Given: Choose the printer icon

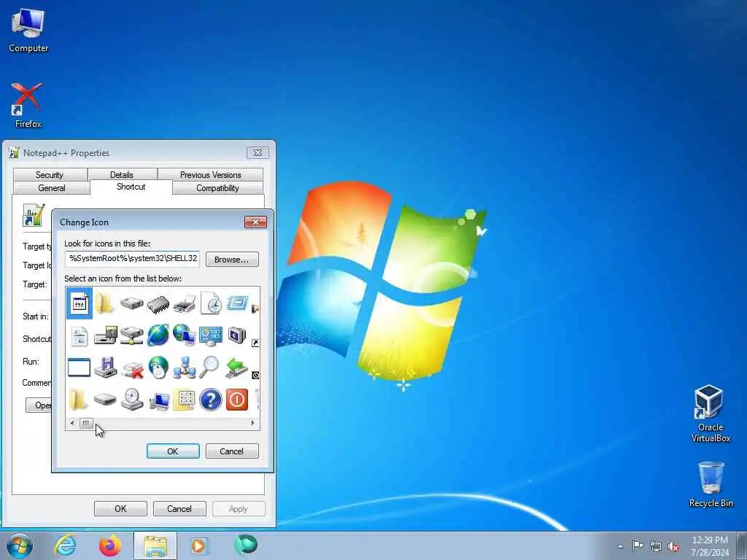Looking at the screenshot, I should (x=185, y=304).
